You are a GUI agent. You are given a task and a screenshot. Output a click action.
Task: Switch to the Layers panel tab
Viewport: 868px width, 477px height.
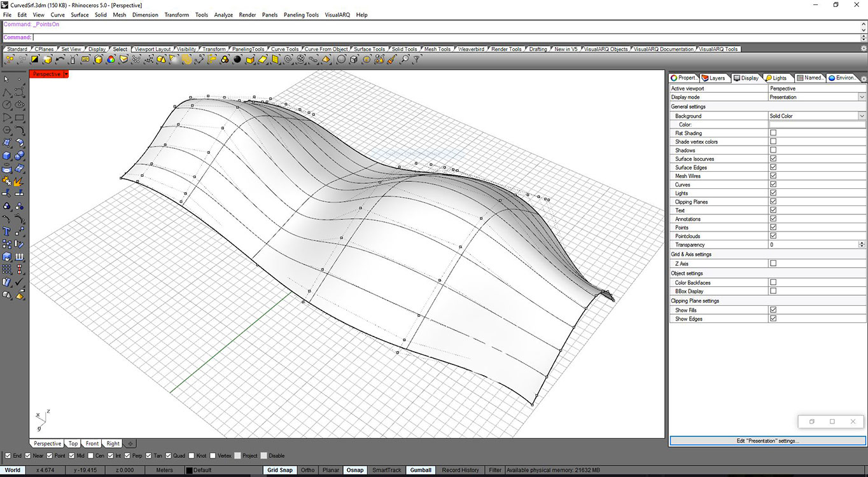[715, 78]
